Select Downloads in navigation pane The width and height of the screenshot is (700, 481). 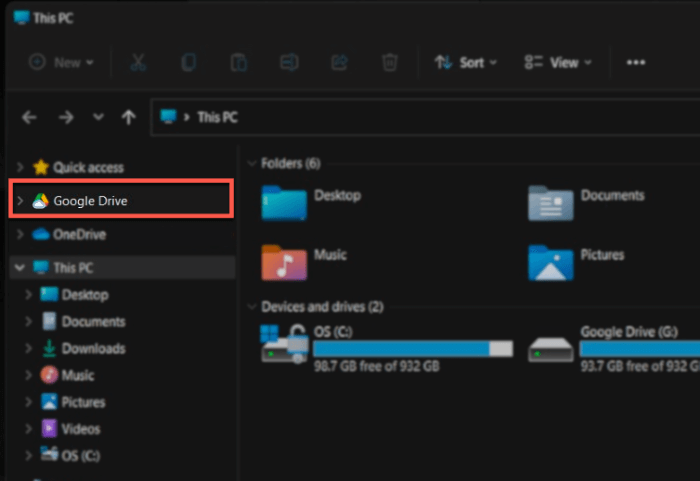point(122,348)
